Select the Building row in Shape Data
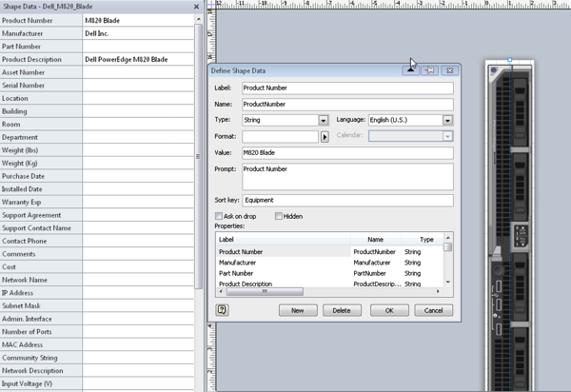This screenshot has height=392, width=571. point(97,111)
